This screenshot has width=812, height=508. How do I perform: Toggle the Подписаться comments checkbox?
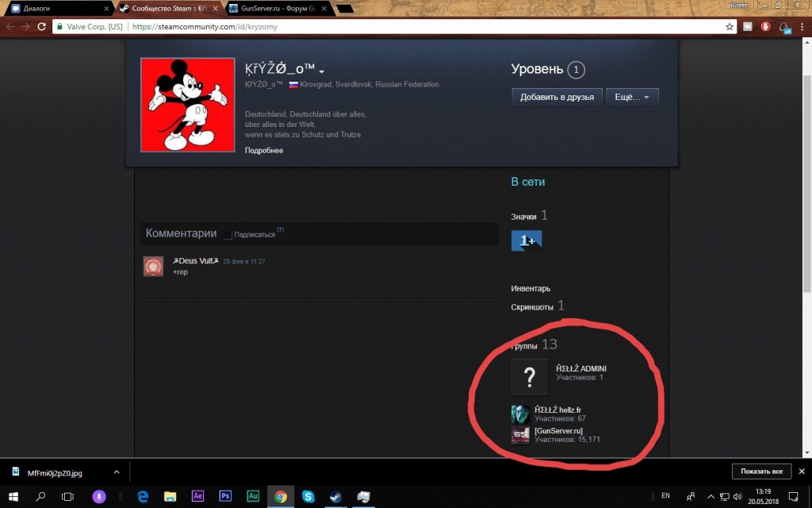pos(228,235)
